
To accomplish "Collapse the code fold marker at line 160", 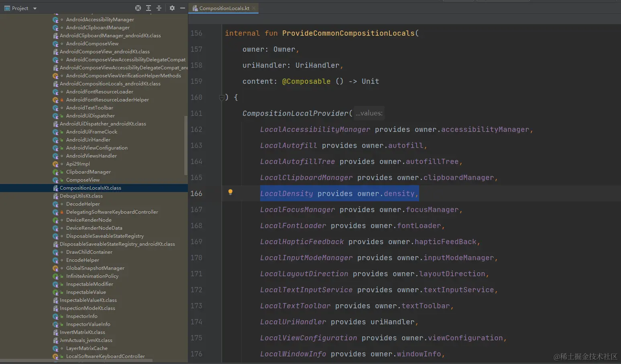I will pos(222,97).
